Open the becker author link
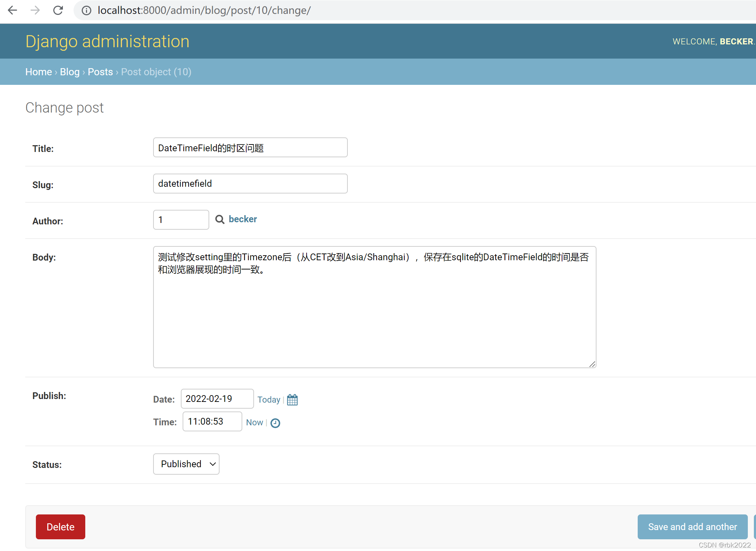 pos(243,219)
